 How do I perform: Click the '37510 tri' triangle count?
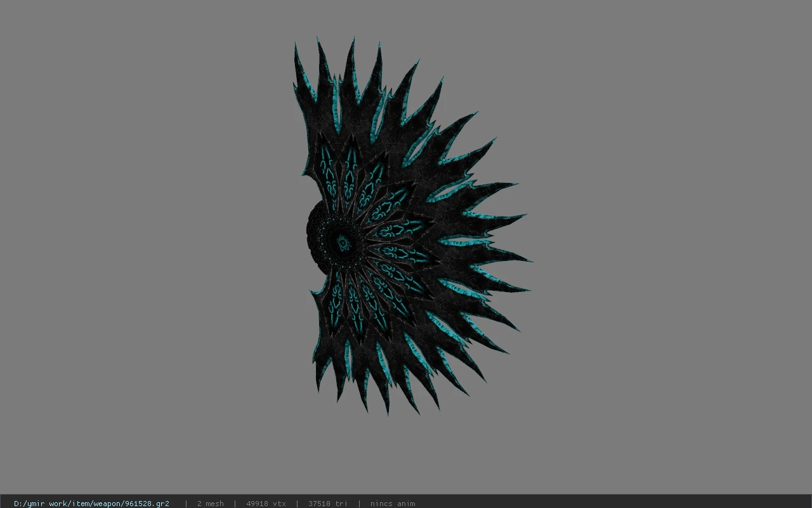(327, 504)
